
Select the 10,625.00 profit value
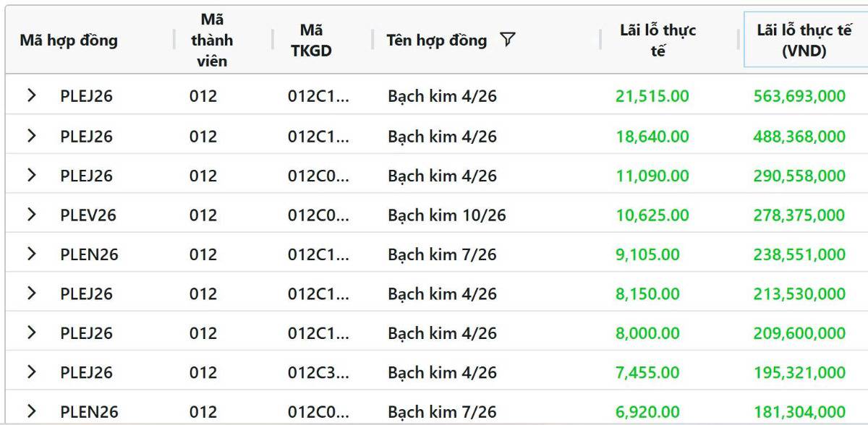652,215
